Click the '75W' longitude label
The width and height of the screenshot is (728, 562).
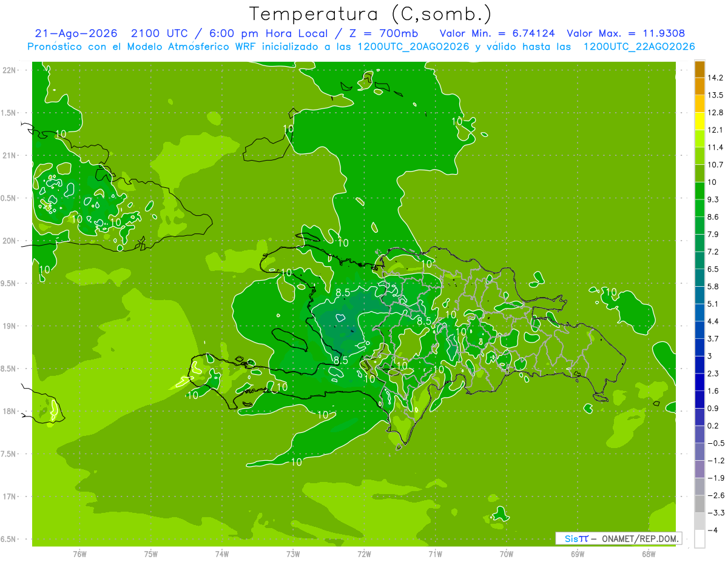coord(151,554)
